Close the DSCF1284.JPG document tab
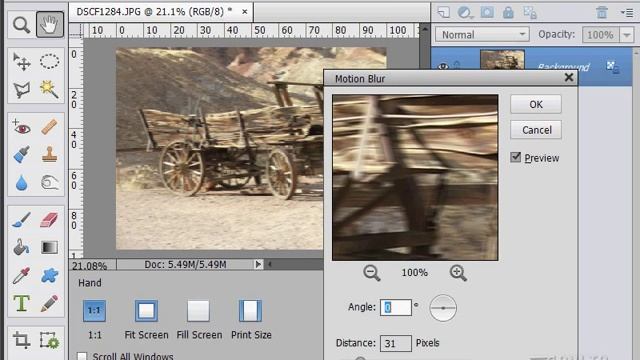640x360 pixels. (244, 12)
